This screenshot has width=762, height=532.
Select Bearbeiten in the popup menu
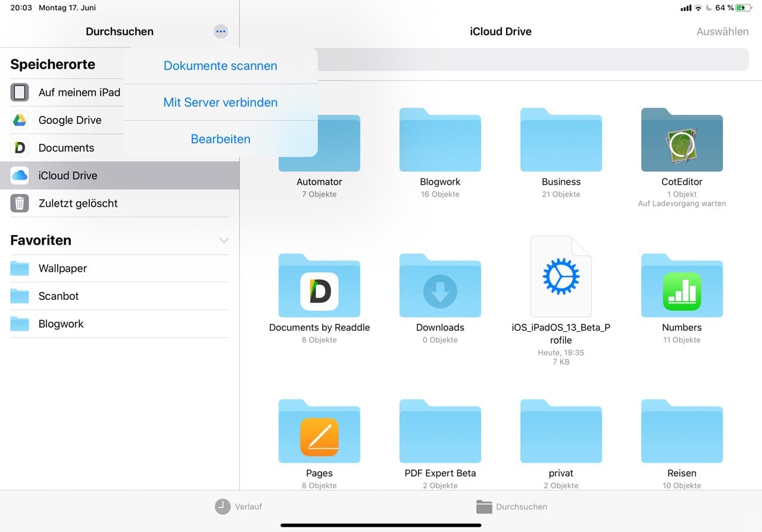point(220,139)
